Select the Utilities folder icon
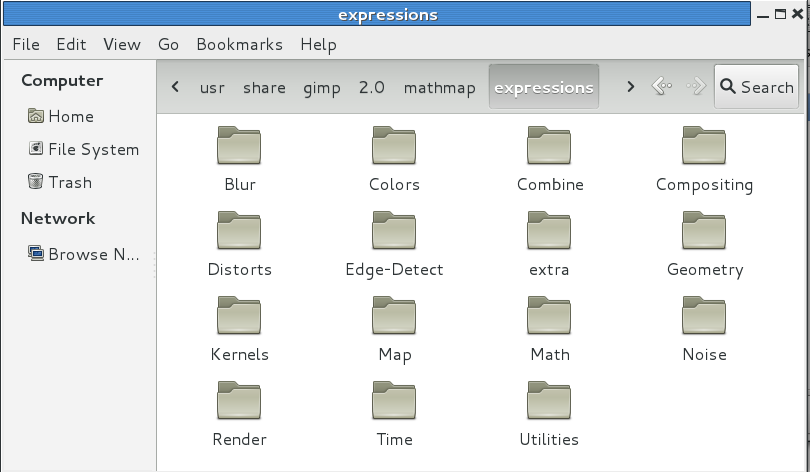The height and width of the screenshot is (472, 810). [549, 401]
